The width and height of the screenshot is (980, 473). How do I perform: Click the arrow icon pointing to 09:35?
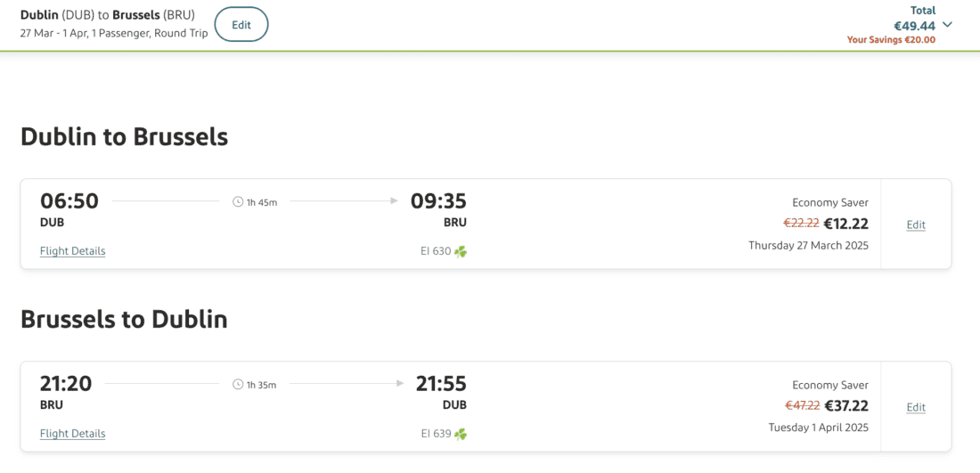394,201
